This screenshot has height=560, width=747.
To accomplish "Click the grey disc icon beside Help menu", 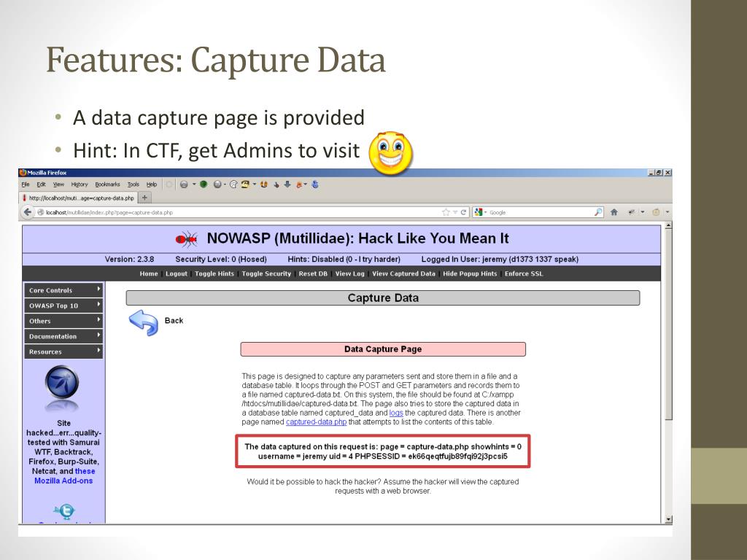I will [184, 184].
